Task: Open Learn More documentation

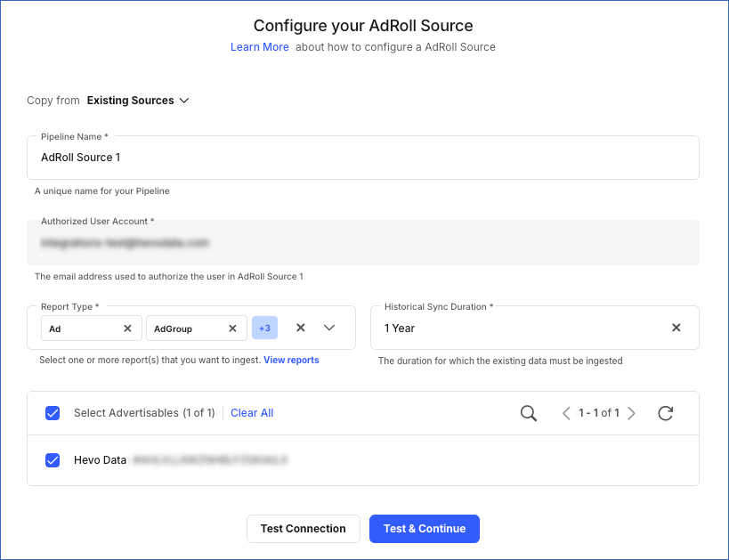Action: 260,46
